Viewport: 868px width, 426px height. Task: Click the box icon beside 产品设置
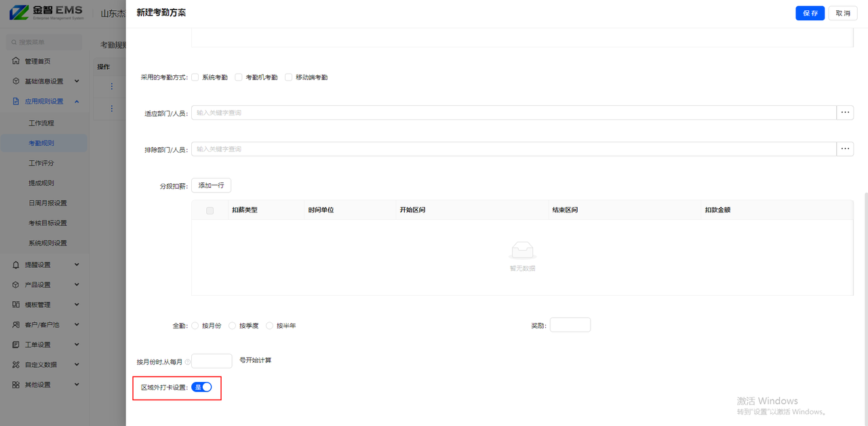point(16,285)
